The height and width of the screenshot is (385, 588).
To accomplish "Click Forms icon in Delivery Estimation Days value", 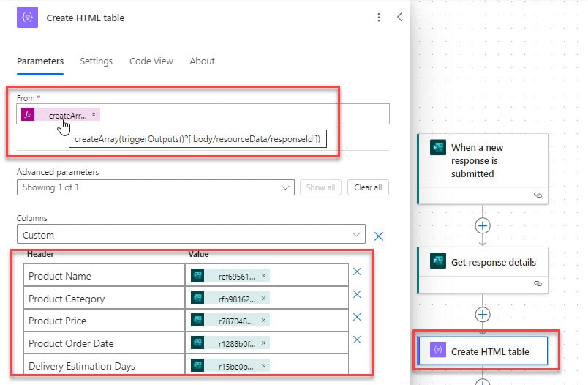I will tap(197, 365).
